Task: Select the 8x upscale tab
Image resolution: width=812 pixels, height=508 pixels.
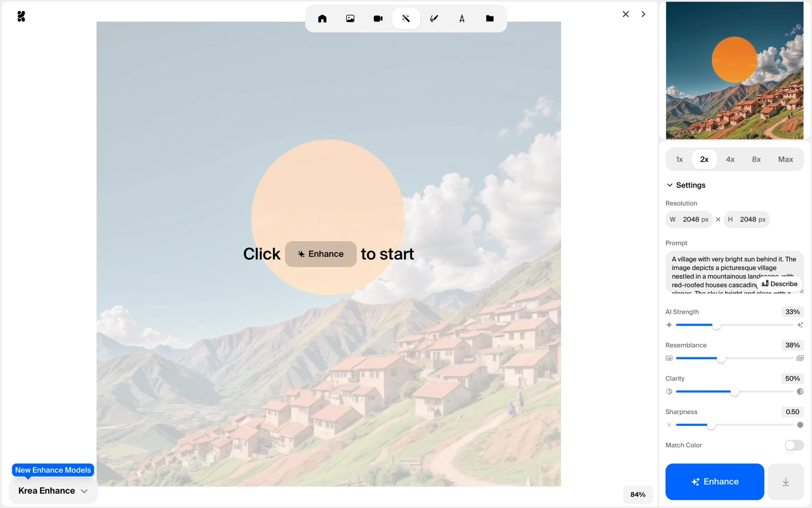Action: [756, 160]
